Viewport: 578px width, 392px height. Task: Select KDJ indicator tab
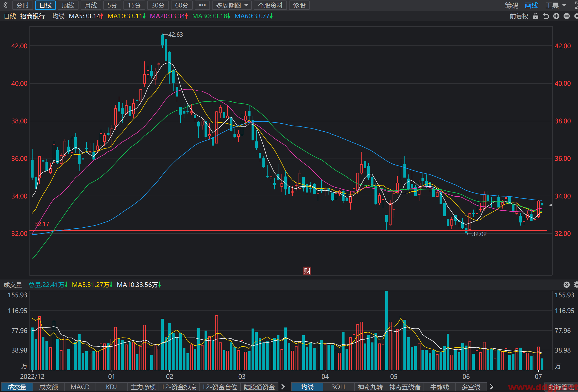pos(112,387)
